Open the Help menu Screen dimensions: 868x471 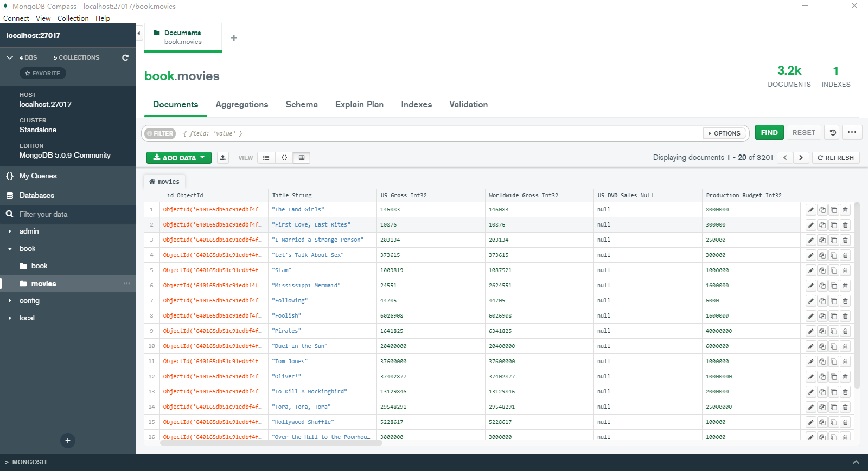[x=103, y=18]
